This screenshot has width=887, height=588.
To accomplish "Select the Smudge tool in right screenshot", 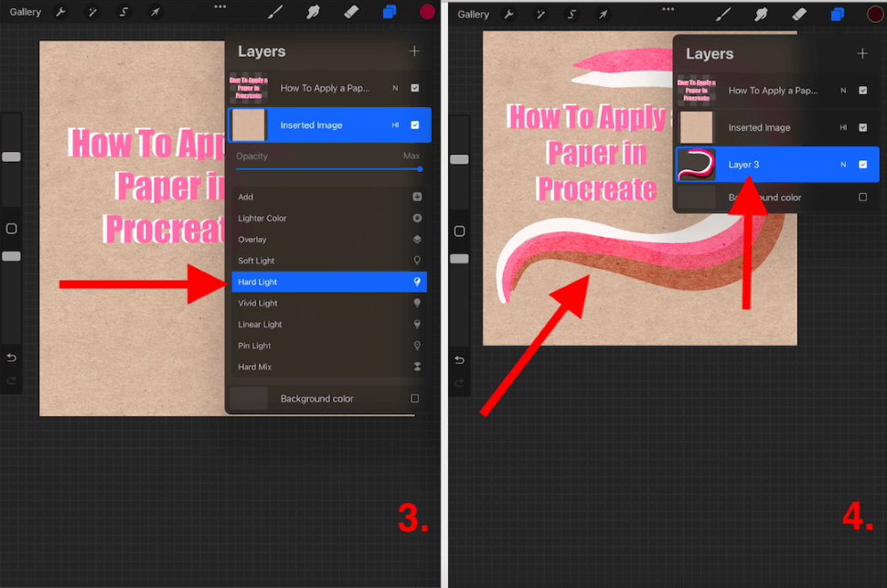I will click(761, 14).
